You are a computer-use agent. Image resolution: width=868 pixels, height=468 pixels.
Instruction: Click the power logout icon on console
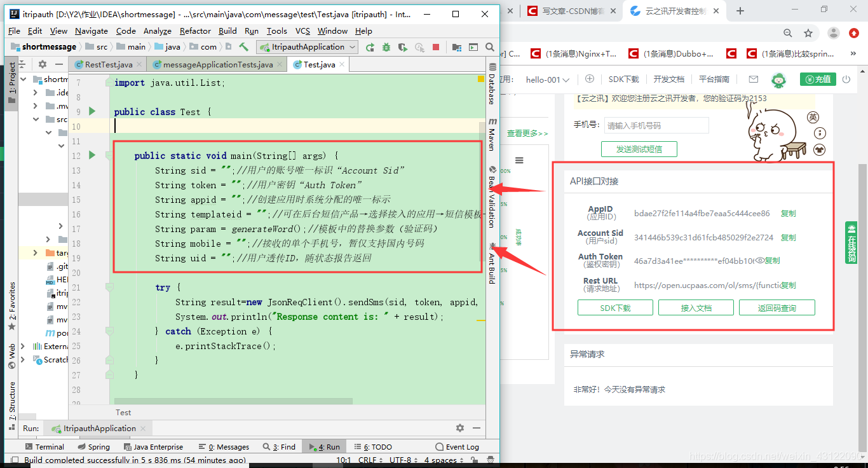pos(846,79)
